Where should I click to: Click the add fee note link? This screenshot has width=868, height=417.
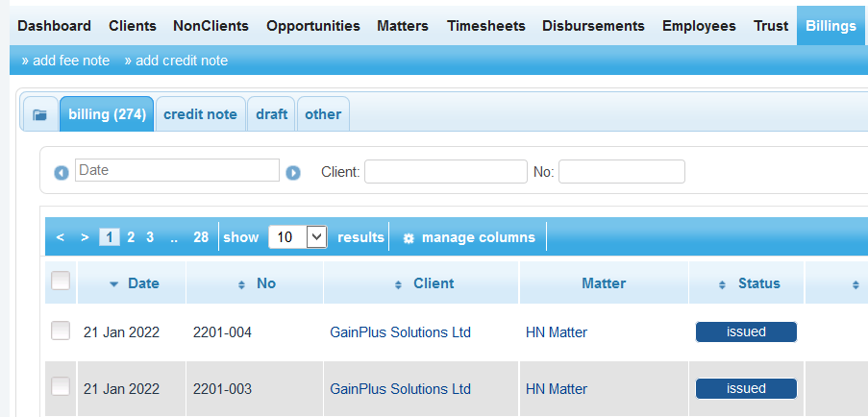click(65, 61)
